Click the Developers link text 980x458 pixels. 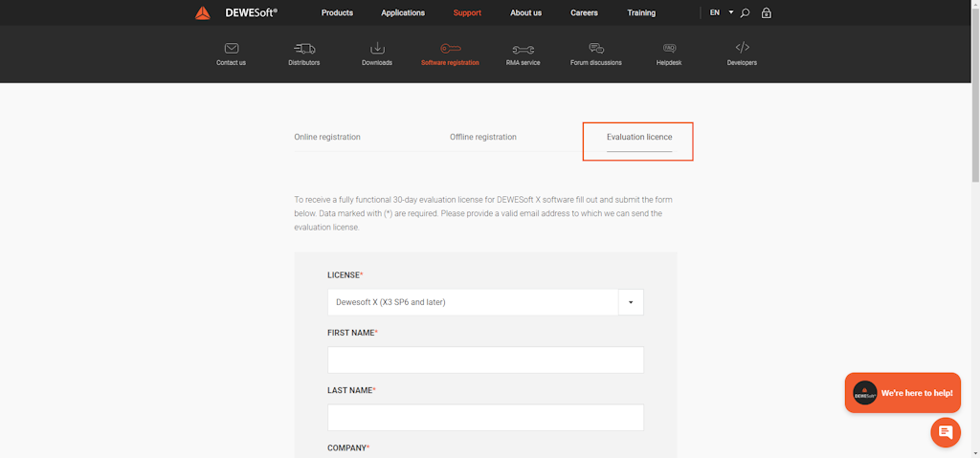click(x=742, y=62)
